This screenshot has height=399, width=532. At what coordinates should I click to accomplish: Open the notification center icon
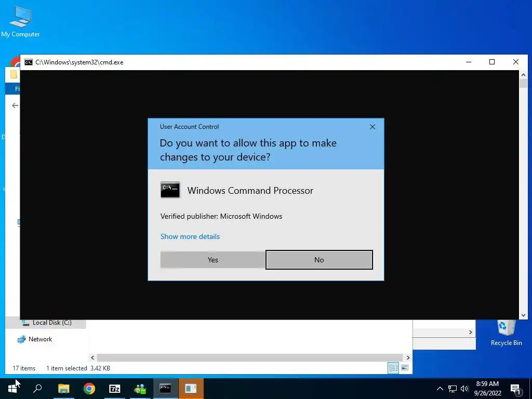(x=515, y=389)
